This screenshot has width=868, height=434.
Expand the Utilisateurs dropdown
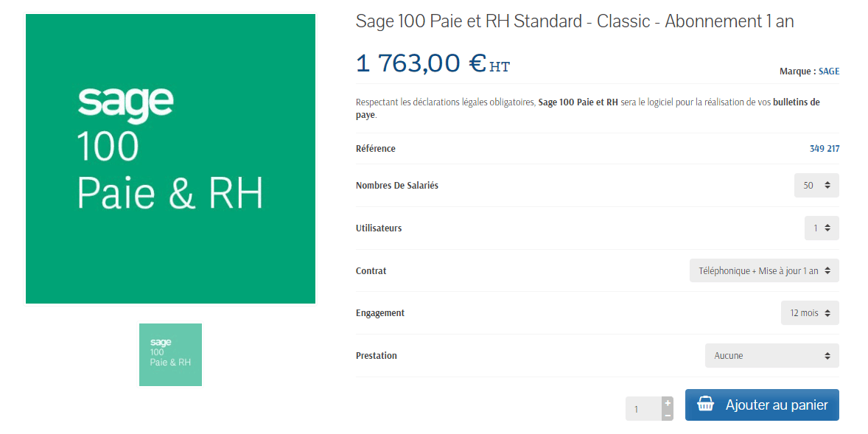tap(822, 228)
